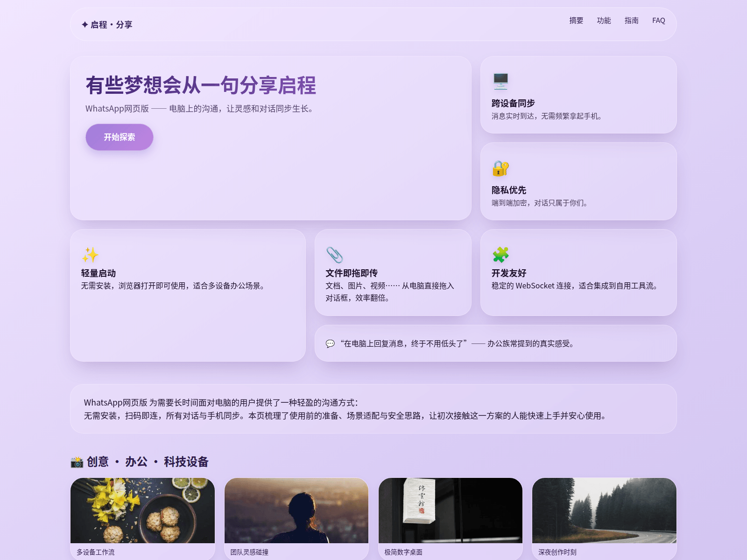Click the speech bubble icon beside the quote
Viewport: 747px width, 560px height.
click(330, 344)
